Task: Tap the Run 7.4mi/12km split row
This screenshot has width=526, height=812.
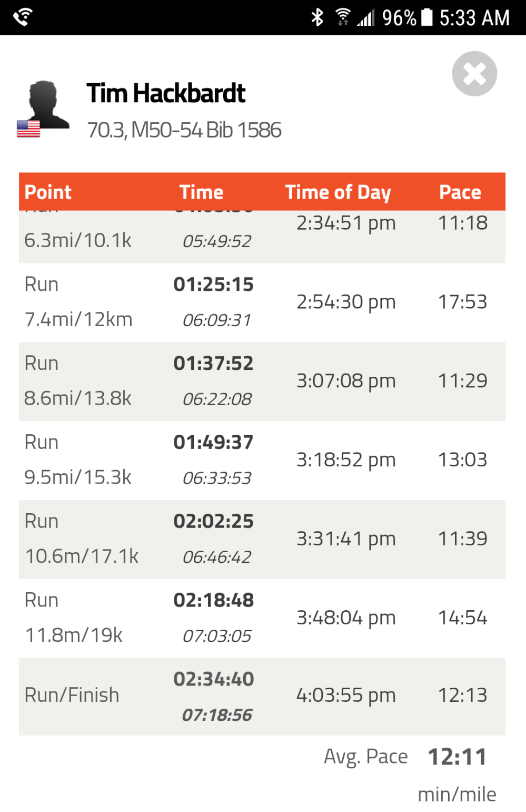Action: [262, 302]
